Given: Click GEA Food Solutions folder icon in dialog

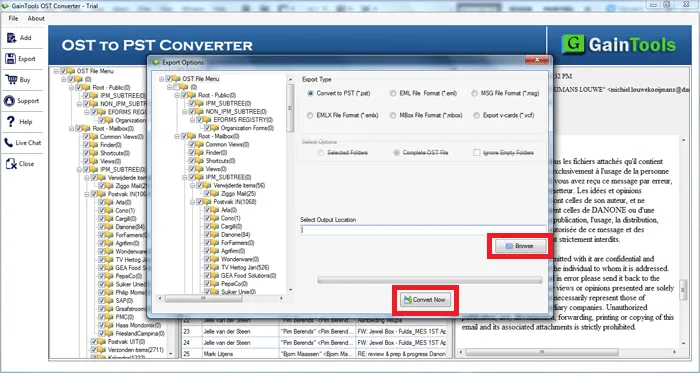Looking at the screenshot, I should [215, 276].
